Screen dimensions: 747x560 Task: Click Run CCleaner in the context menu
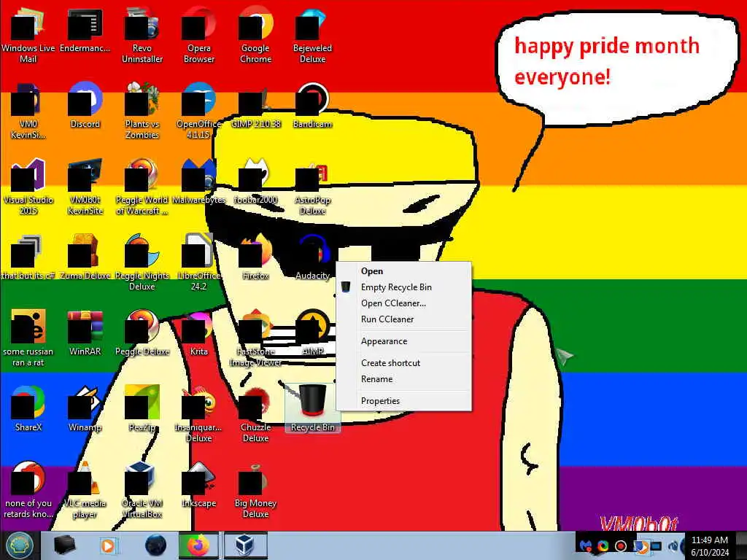click(x=404, y=319)
